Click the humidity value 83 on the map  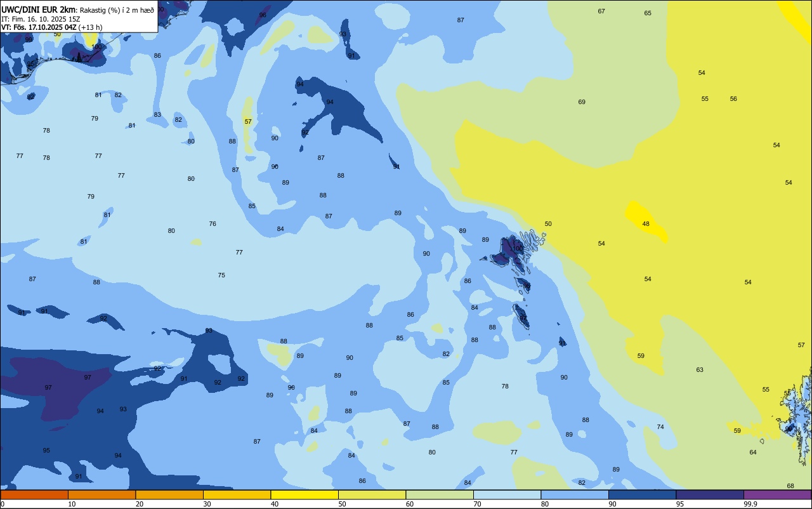click(x=157, y=115)
